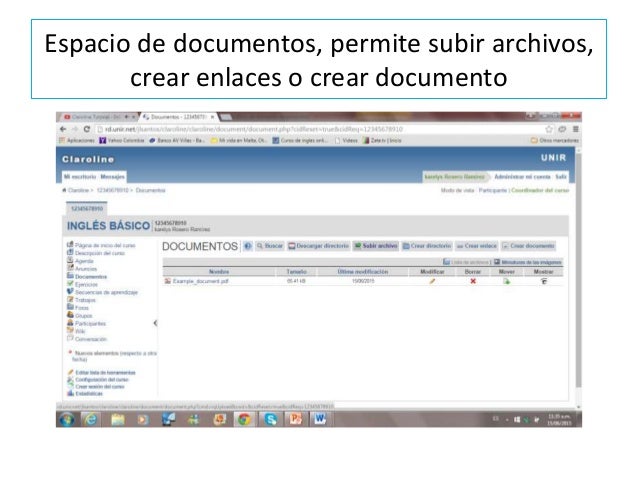The height and width of the screenshot is (479, 638).
Task: Click the blue help icon beside DOCUMENTOS
Action: [248, 246]
